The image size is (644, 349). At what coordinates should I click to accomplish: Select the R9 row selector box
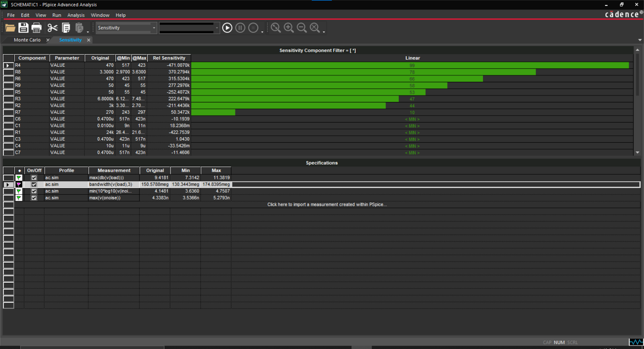pyautogui.click(x=8, y=85)
